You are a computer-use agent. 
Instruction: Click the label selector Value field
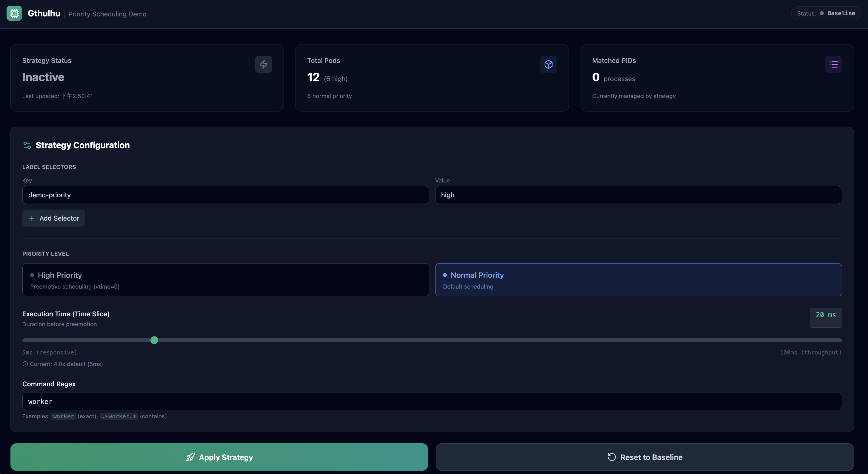[x=638, y=195]
